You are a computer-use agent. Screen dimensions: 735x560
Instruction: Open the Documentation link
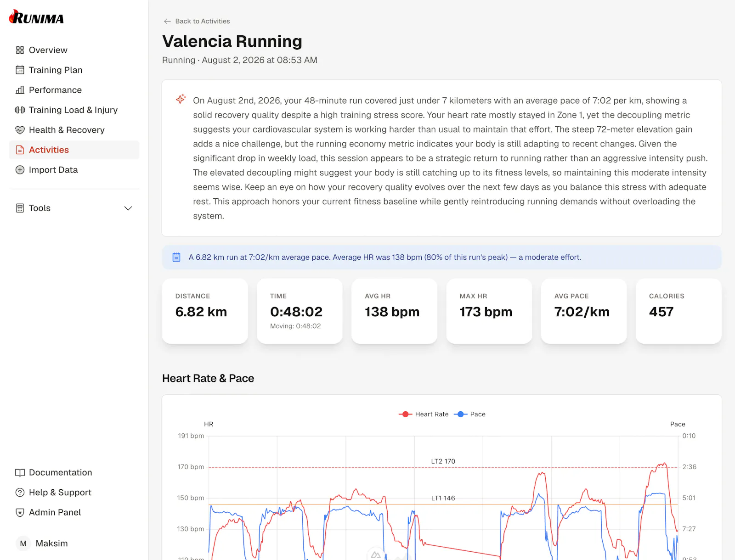[60, 472]
